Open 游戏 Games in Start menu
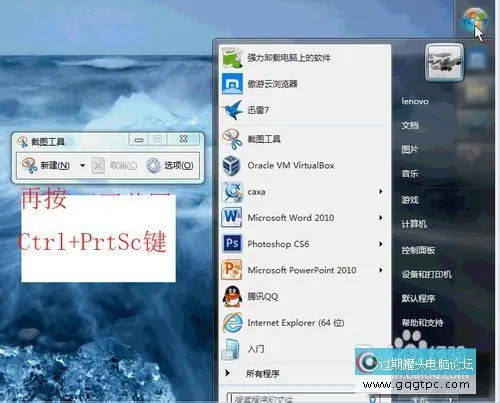Viewport: 500px width, 403px height. coord(410,200)
